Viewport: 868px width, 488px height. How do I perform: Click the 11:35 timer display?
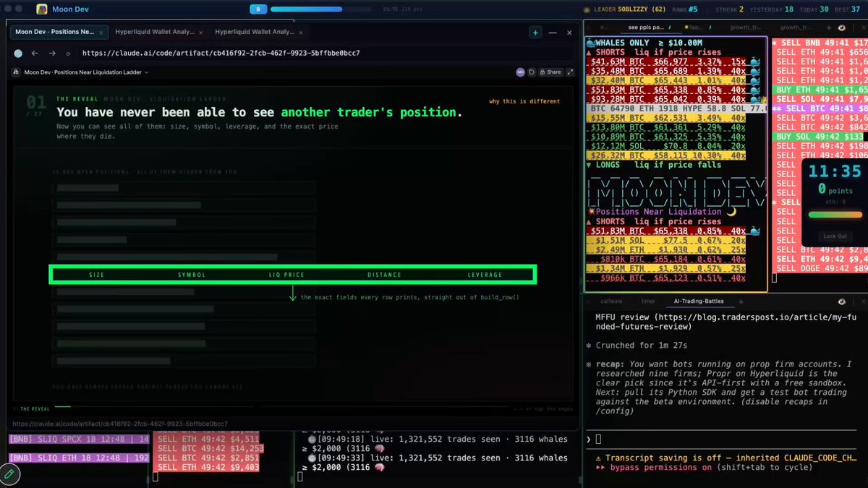[835, 172]
